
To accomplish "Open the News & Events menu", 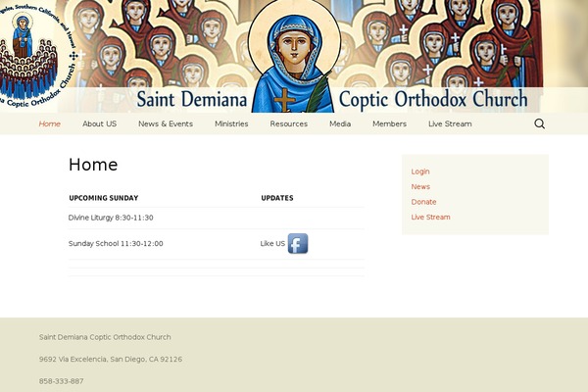I will tap(166, 123).
